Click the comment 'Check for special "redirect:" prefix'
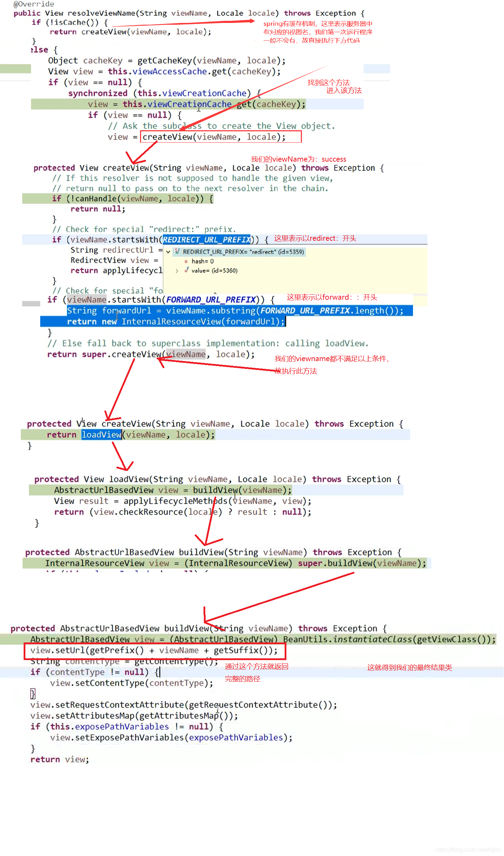This screenshot has width=504, height=856. click(x=144, y=229)
